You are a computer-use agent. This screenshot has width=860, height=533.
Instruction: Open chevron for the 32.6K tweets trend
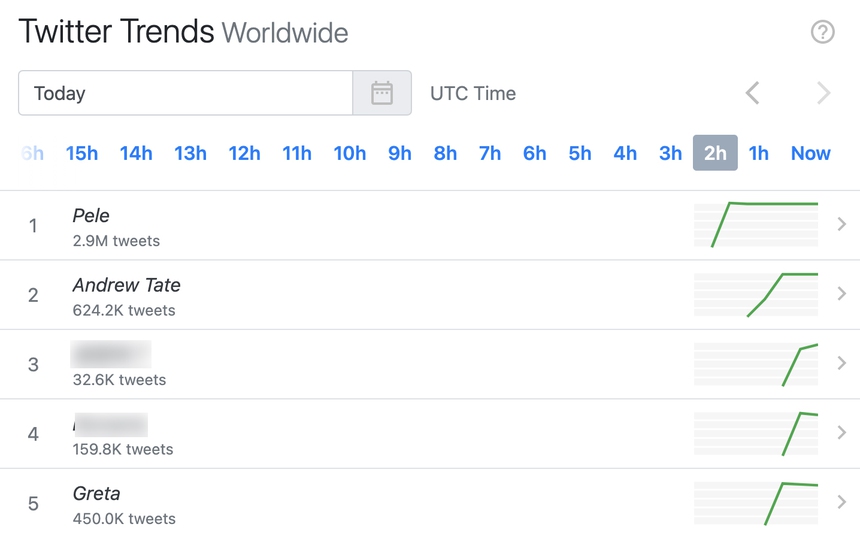click(x=841, y=364)
